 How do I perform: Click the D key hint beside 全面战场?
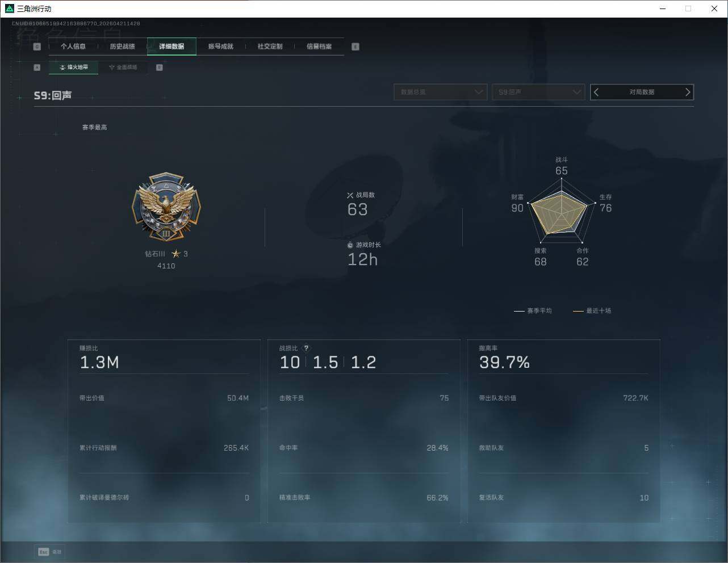coord(160,68)
